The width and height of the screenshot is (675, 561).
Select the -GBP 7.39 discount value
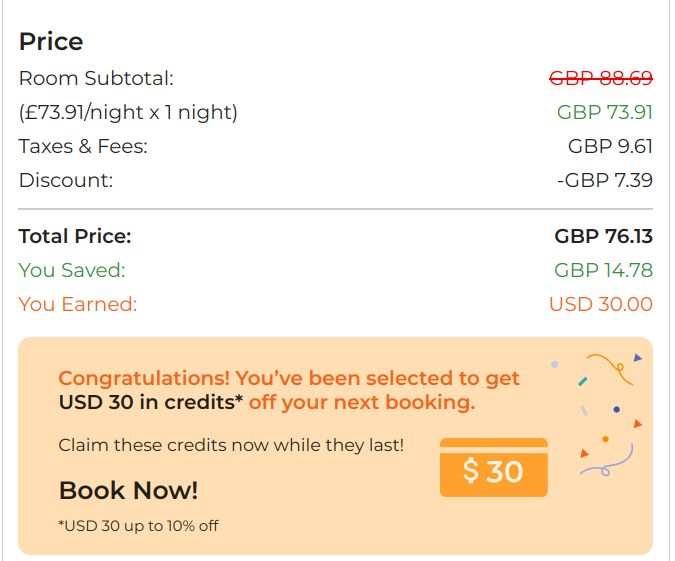(x=604, y=180)
